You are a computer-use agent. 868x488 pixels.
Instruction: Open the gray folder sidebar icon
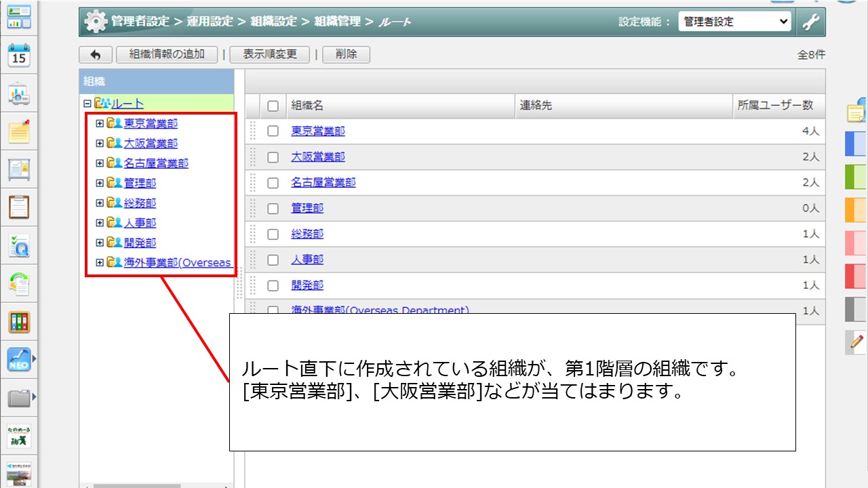[x=19, y=398]
